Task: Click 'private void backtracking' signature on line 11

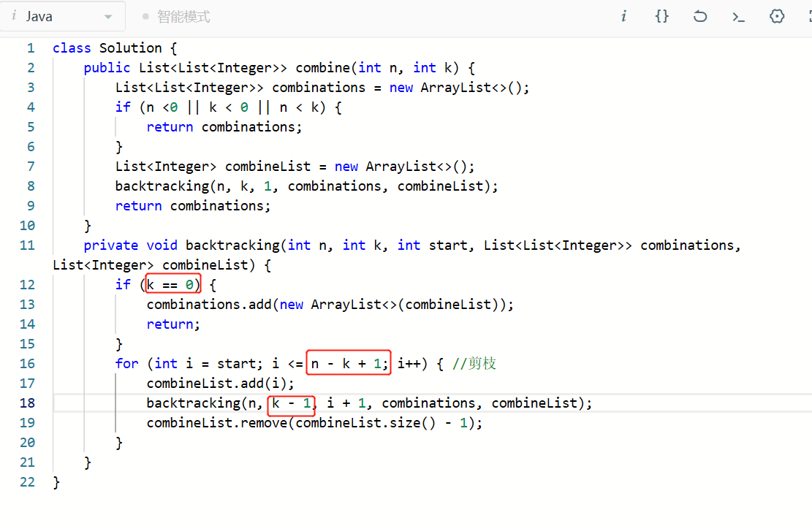Action: point(182,245)
